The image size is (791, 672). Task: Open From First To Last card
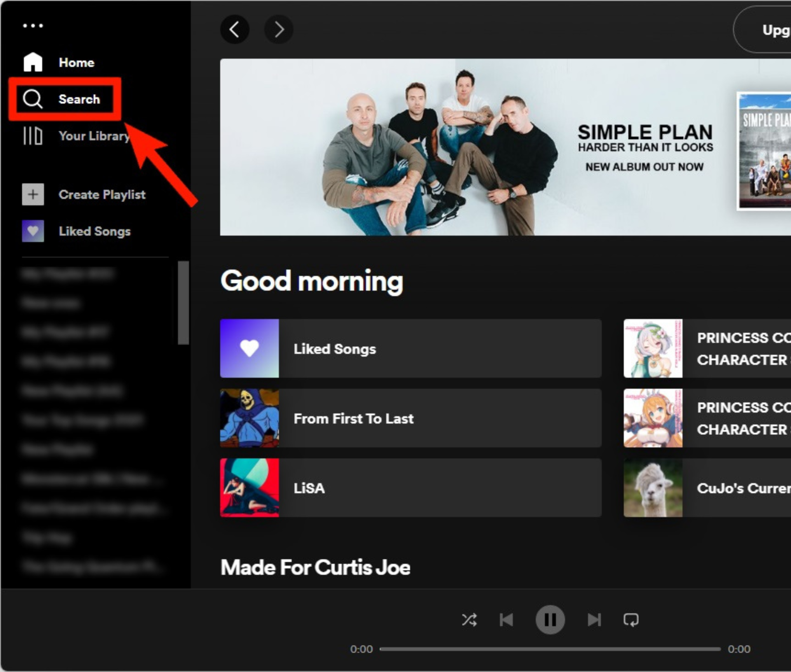[x=410, y=418]
